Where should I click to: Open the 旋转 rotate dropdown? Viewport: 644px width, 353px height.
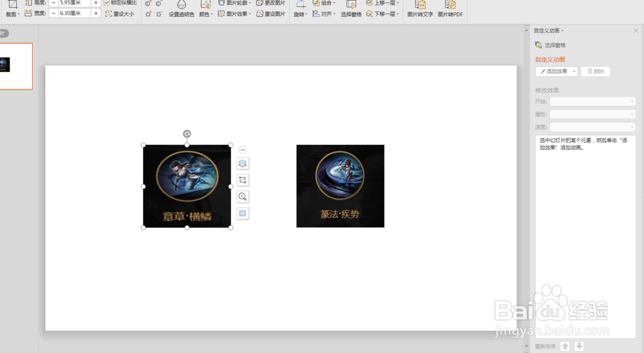[x=300, y=9]
